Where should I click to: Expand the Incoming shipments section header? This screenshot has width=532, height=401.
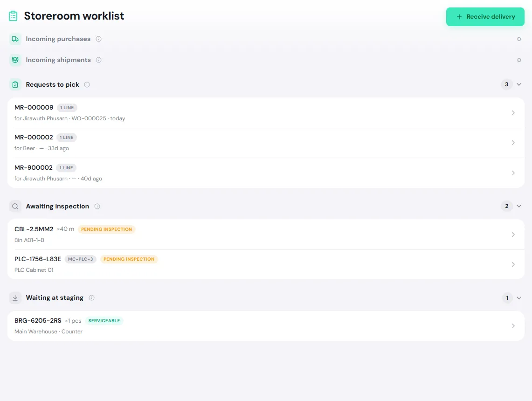(266, 60)
